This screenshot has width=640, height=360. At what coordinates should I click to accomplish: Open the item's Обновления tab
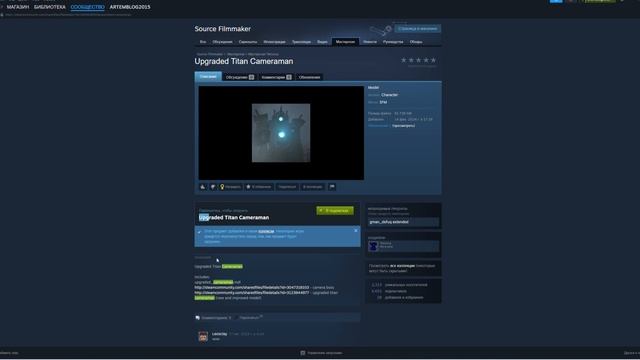(x=309, y=77)
